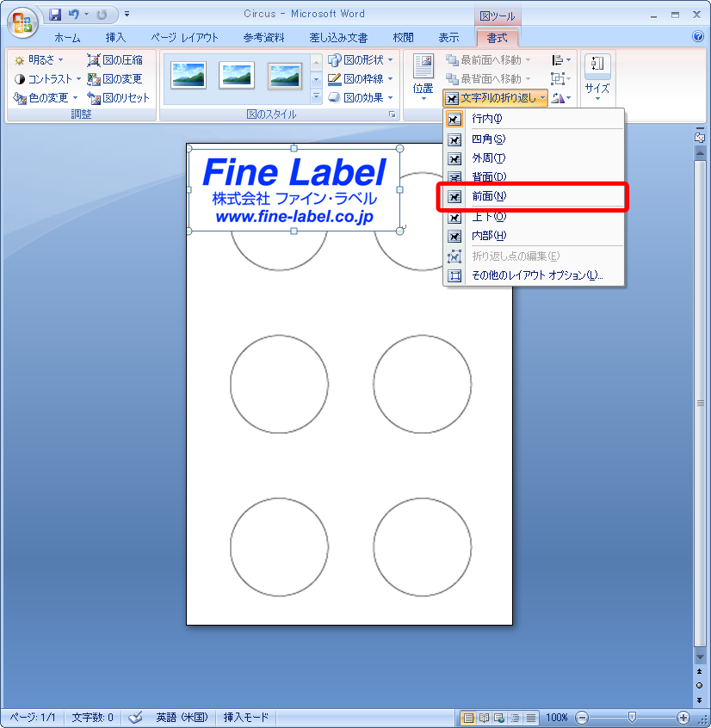Viewport: 711px width, 728px height.
Task: Toggle 文字列の折り返し text wrapping menu
Action: pos(495,98)
